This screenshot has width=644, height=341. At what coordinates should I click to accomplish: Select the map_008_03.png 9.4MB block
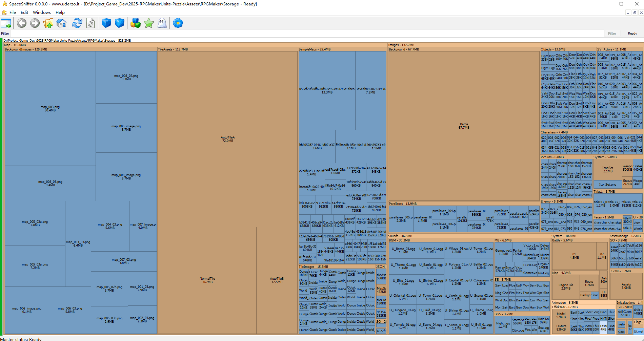pyautogui.click(x=50, y=183)
